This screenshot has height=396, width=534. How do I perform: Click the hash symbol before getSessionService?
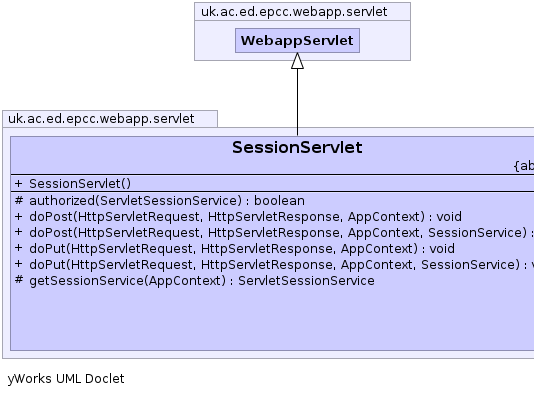tap(19, 280)
